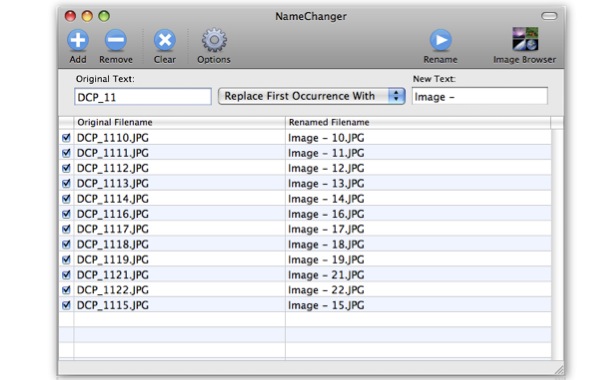Toggle the DCP_1118.JPG checkbox
This screenshot has width=610, height=380.
tap(66, 244)
